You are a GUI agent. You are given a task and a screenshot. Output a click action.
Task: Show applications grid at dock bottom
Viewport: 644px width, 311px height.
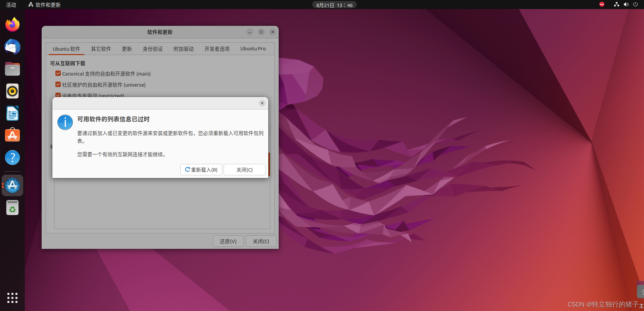click(x=12, y=298)
